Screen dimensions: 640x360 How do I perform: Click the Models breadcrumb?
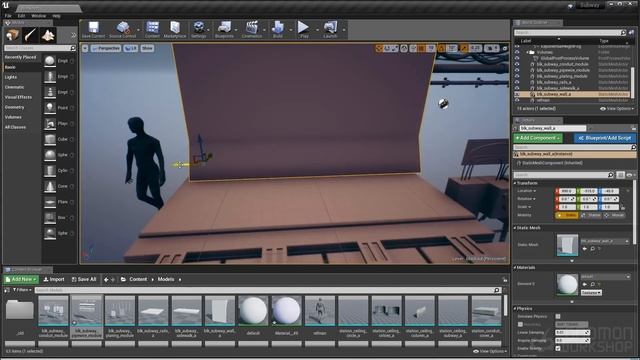point(166,279)
